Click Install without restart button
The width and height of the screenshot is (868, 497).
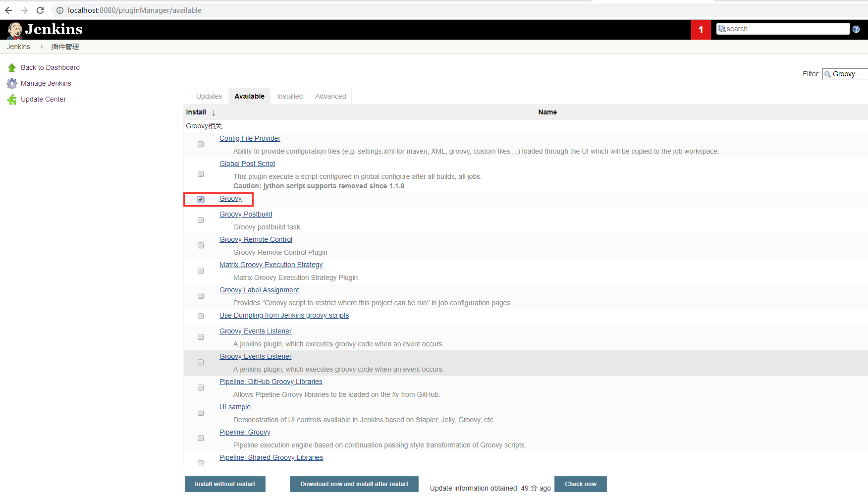pos(225,484)
